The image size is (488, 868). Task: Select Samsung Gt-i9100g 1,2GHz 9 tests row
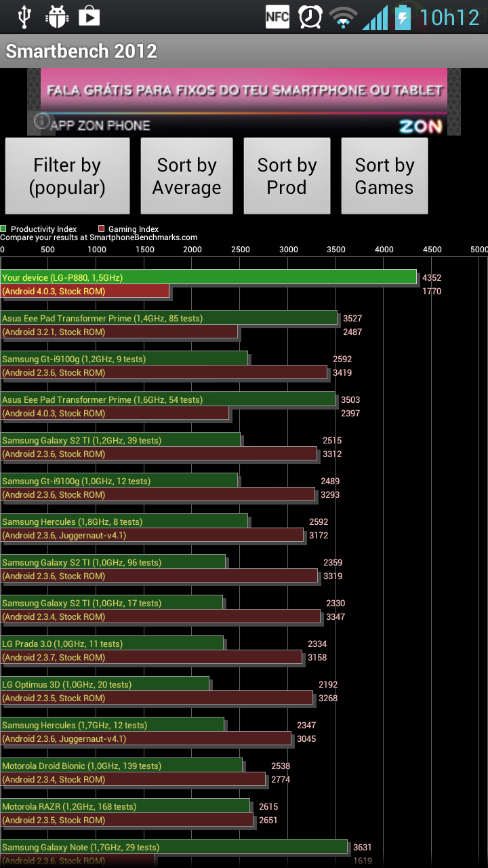click(x=124, y=359)
